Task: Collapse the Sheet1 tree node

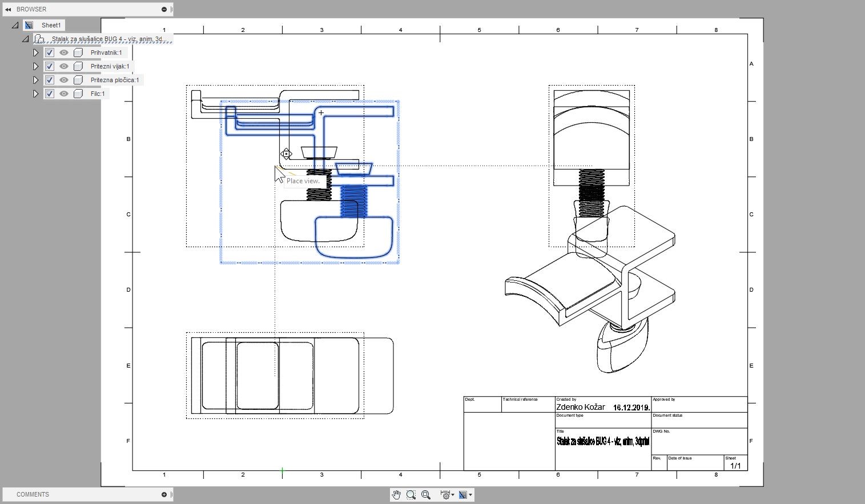Action: [x=15, y=25]
